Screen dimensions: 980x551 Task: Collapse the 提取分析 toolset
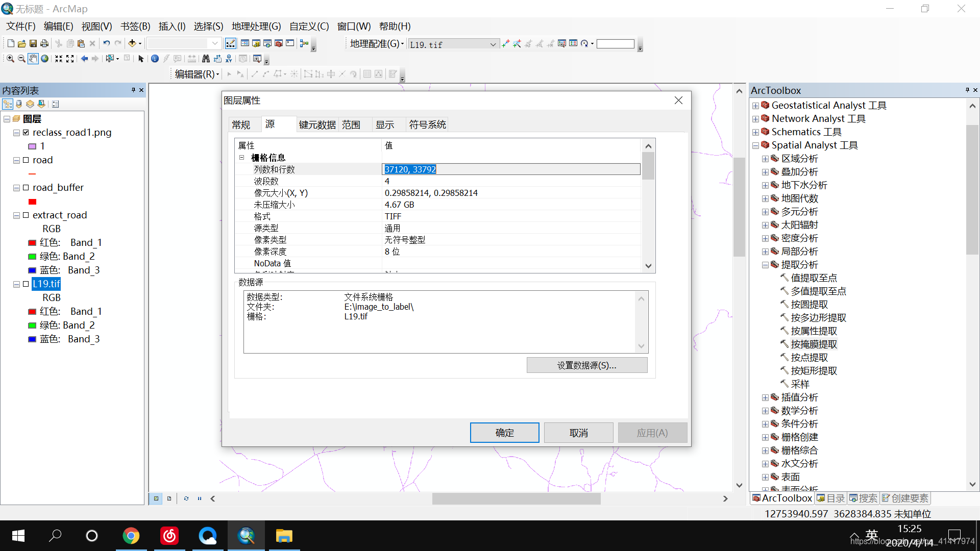coord(765,265)
